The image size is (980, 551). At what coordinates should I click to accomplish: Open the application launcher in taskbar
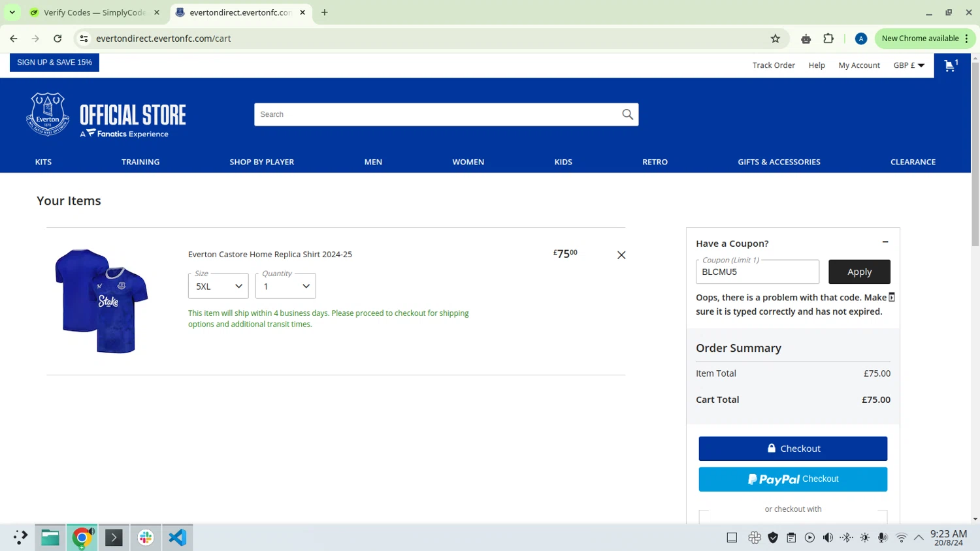coord(20,537)
